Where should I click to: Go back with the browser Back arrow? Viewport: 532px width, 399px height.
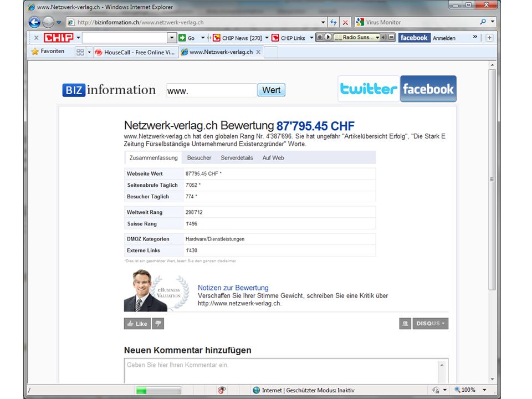(x=34, y=22)
